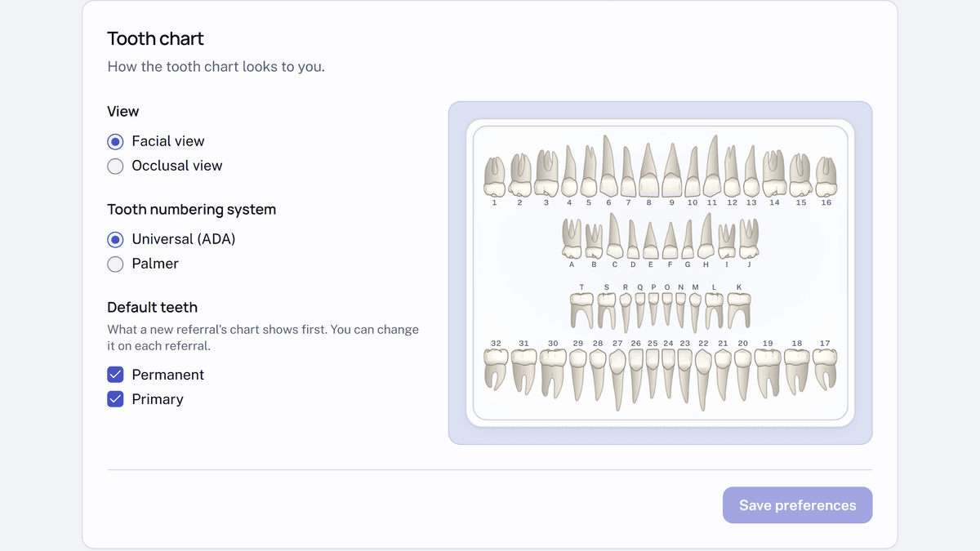
Task: Click tooth 3 upper molar
Action: (546, 173)
